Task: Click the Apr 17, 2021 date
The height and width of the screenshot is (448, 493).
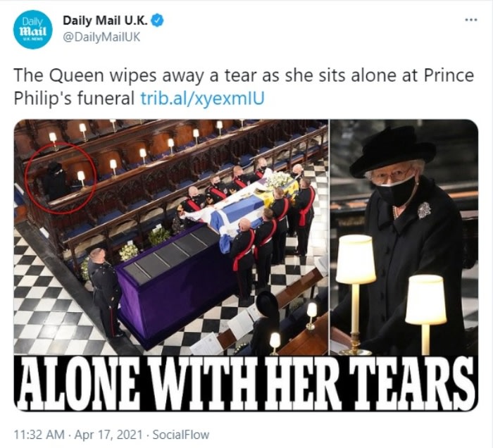Action: click(108, 435)
